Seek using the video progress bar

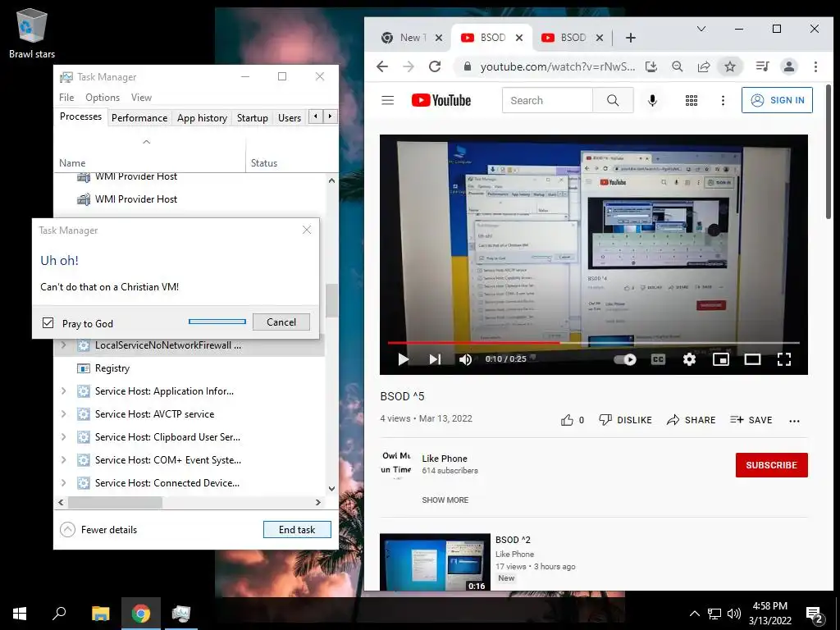point(594,342)
